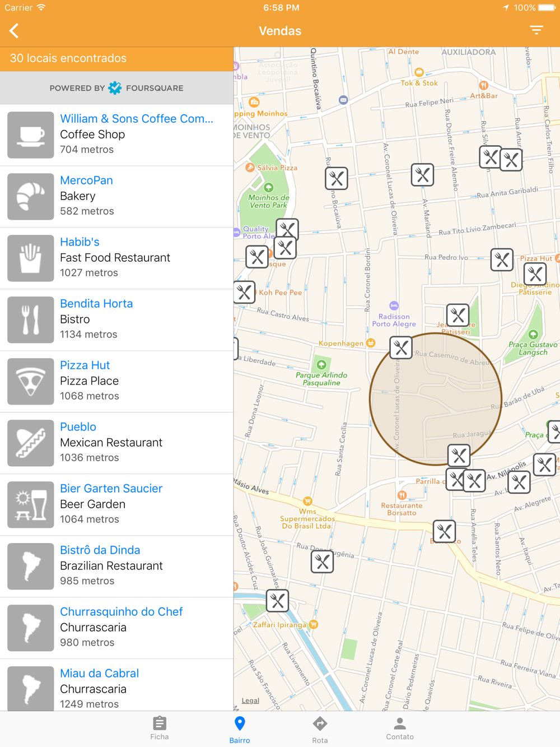
Task: Select restaurant pin on Av. Mariland
Action: [x=422, y=175]
